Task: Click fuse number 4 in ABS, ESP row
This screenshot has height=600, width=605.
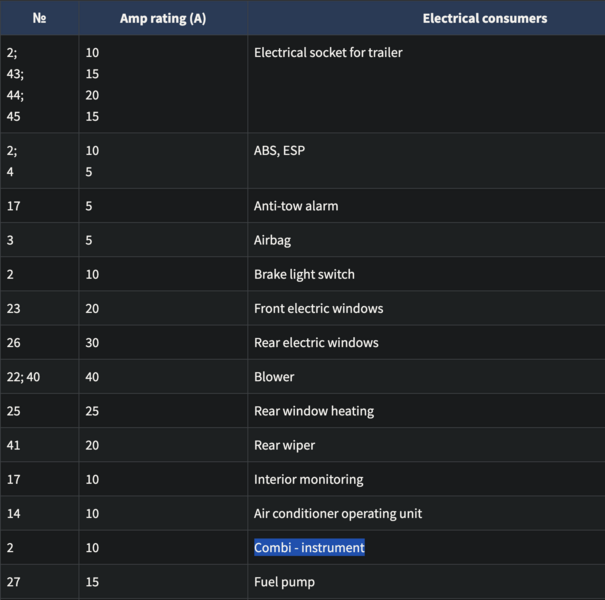Action: pyautogui.click(x=10, y=172)
